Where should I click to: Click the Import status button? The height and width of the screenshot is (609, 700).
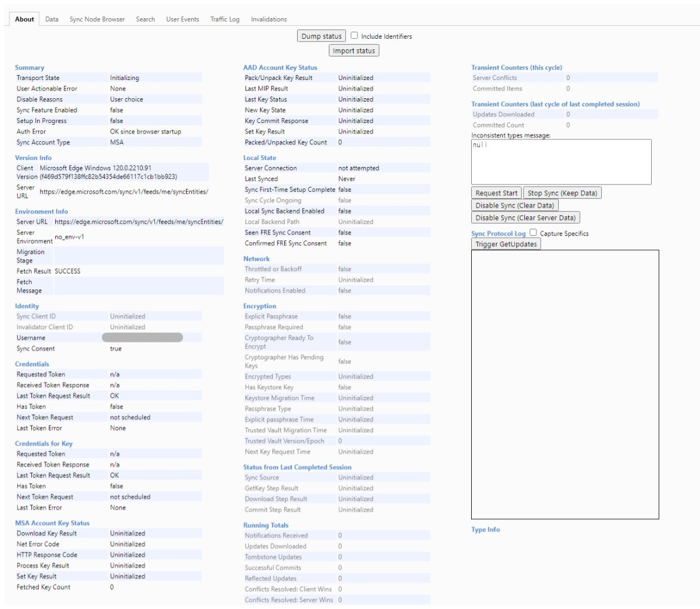(x=354, y=51)
